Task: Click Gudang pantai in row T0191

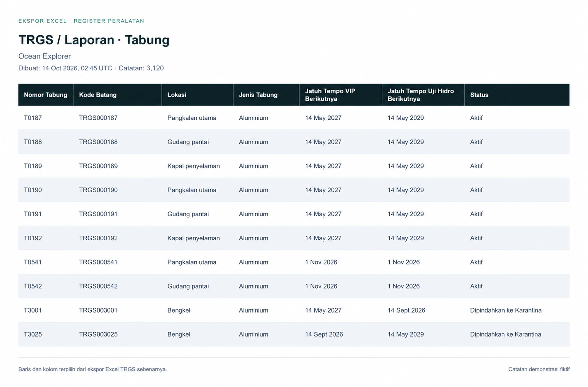Action: (188, 214)
